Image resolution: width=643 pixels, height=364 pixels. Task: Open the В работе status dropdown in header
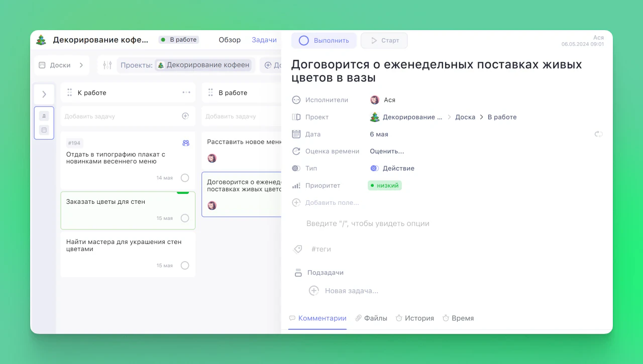click(179, 40)
